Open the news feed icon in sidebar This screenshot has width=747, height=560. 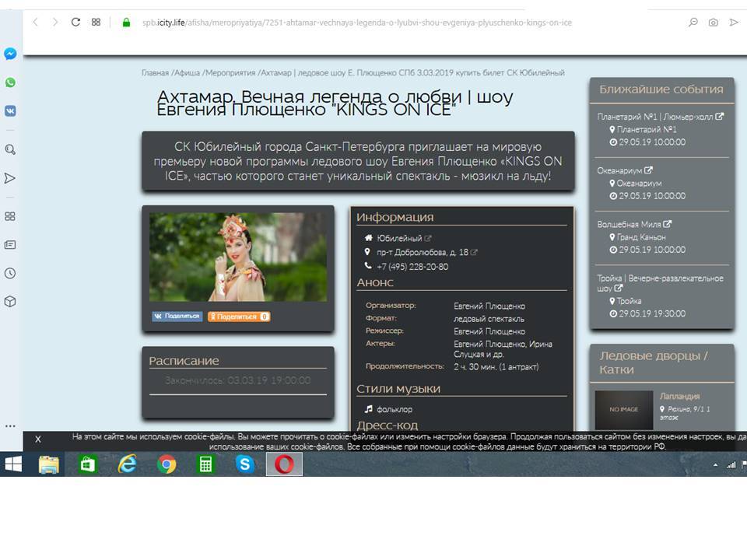pos(10,245)
